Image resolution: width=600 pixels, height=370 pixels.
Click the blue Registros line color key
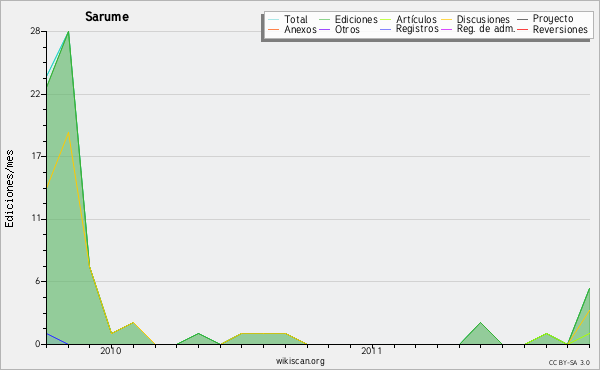(x=385, y=29)
